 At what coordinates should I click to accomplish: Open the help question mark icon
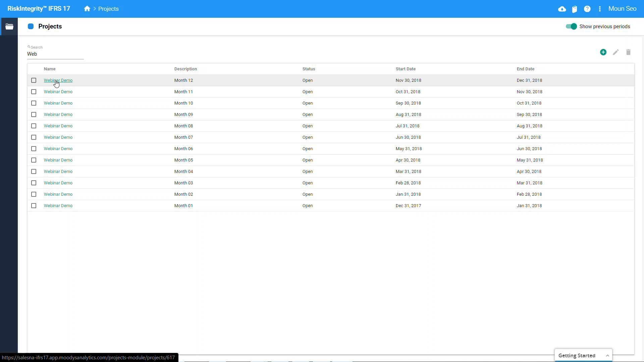tap(587, 9)
